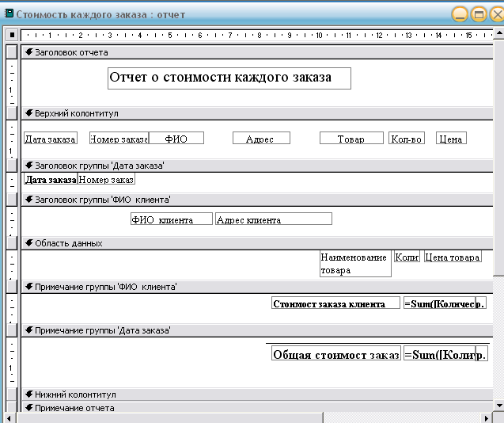
Task: Click the 'Наименование товара' field in detail area
Action: coord(355,264)
